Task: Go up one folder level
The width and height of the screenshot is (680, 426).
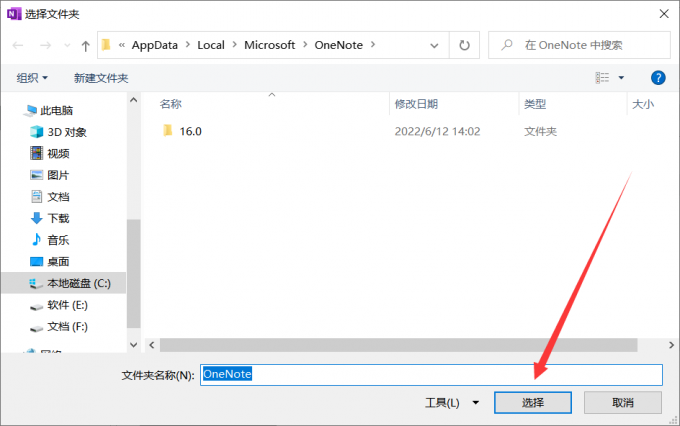Action: 85,46
